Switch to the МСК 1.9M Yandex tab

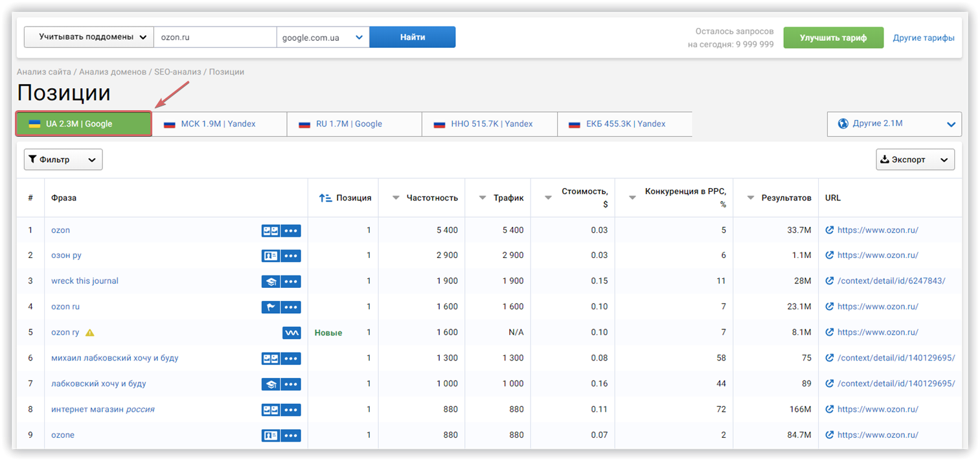220,123
